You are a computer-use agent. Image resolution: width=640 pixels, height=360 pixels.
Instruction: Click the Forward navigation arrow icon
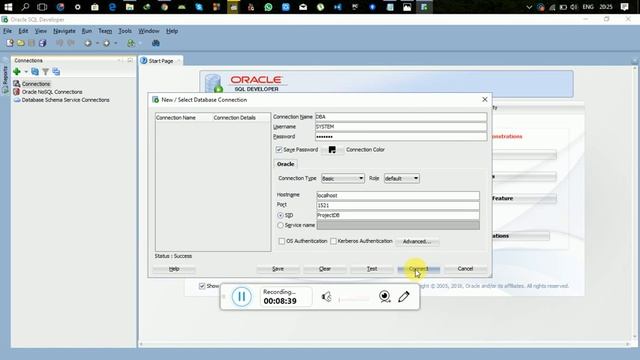pyautogui.click(x=107, y=43)
